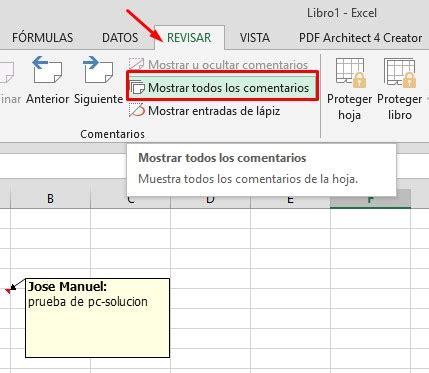Select column B header

point(50,199)
